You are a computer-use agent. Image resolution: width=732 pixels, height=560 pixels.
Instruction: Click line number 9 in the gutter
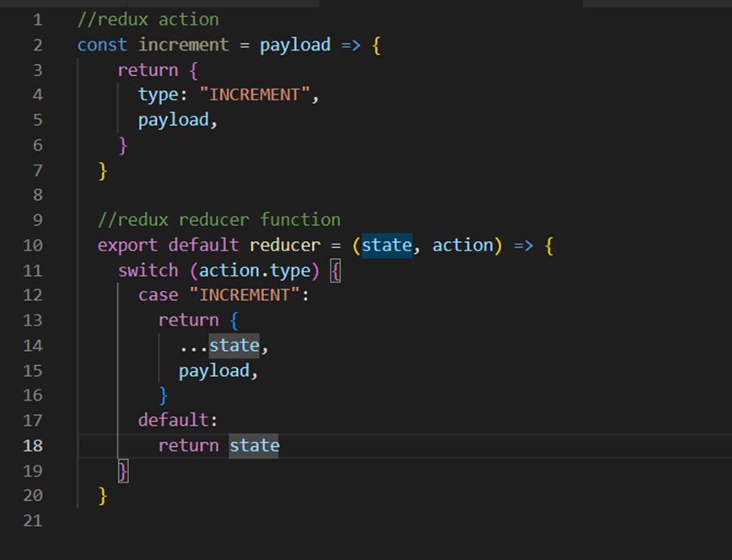(x=38, y=220)
